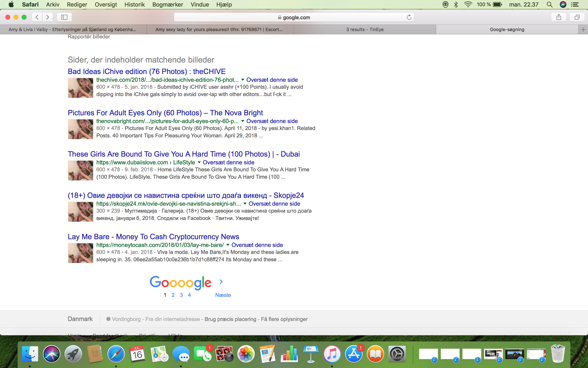Reload the google.com page
Viewport: 588px width, 368px height.
pyautogui.click(x=409, y=17)
